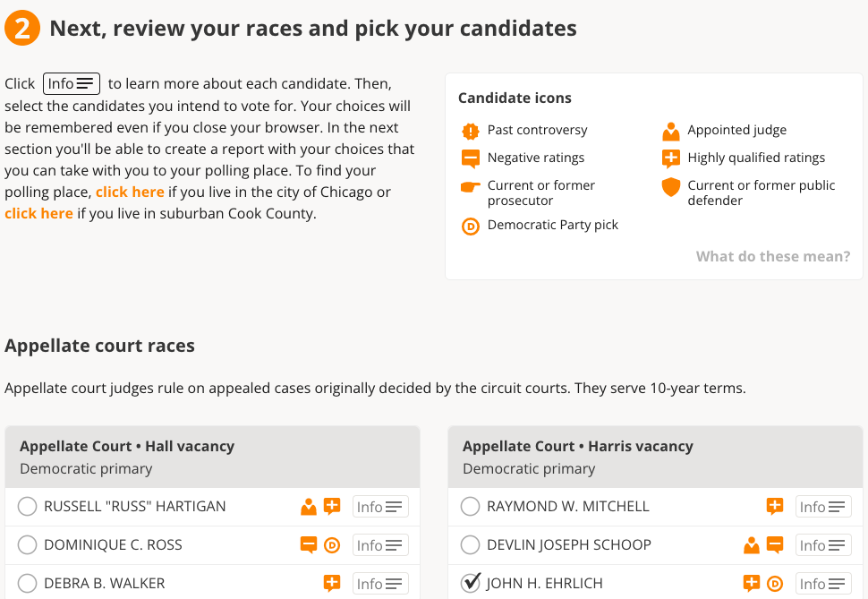The width and height of the screenshot is (868, 599).
Task: Select Dominique C. Ross as candidate
Action: [x=28, y=545]
